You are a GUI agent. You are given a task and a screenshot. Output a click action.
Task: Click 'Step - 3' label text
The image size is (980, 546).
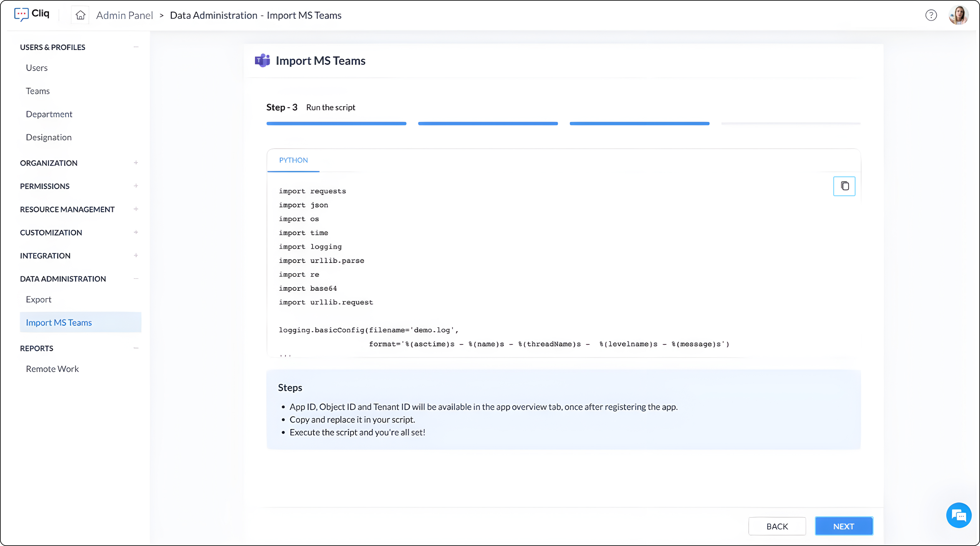tap(282, 107)
